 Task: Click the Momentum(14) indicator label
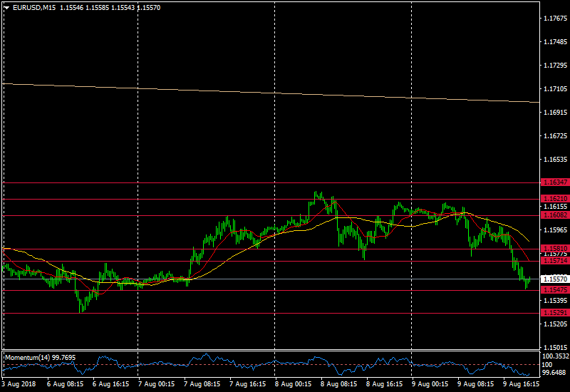click(40, 356)
